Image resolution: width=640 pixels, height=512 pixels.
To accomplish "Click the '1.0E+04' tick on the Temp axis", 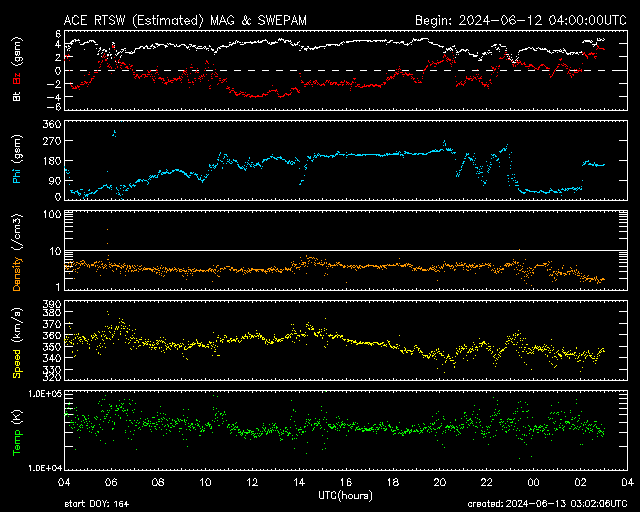I will point(45,468).
